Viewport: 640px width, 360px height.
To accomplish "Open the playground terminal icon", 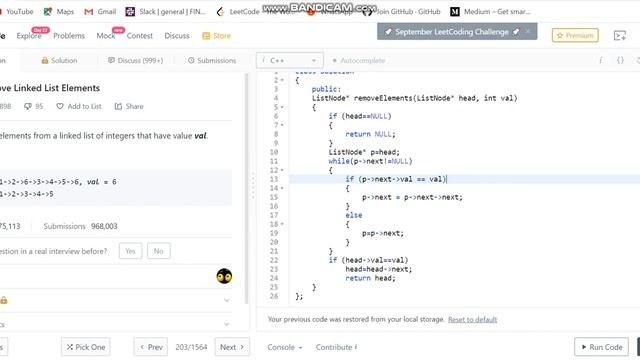I will click(x=620, y=36).
